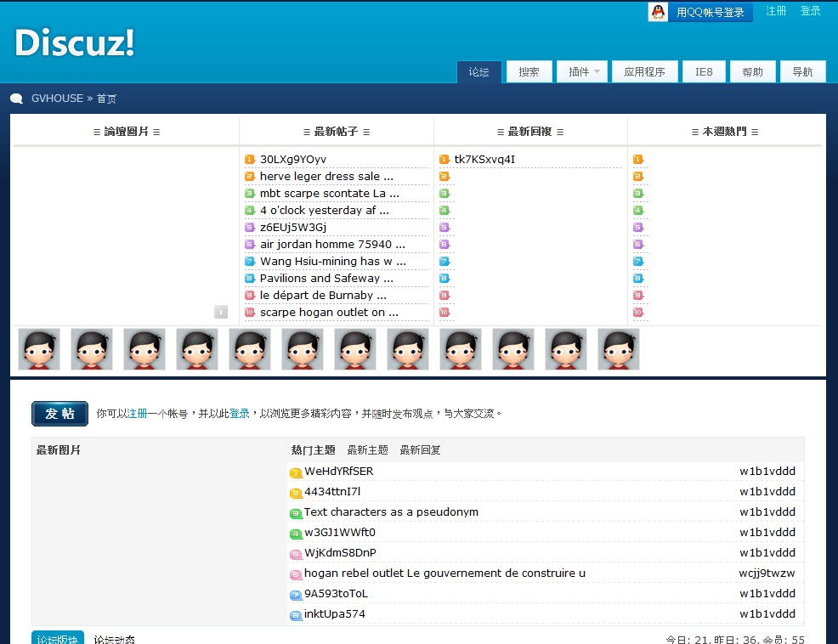Click author 'wcjj9twzw'
Viewport: 838px width, 644px height.
767,573
